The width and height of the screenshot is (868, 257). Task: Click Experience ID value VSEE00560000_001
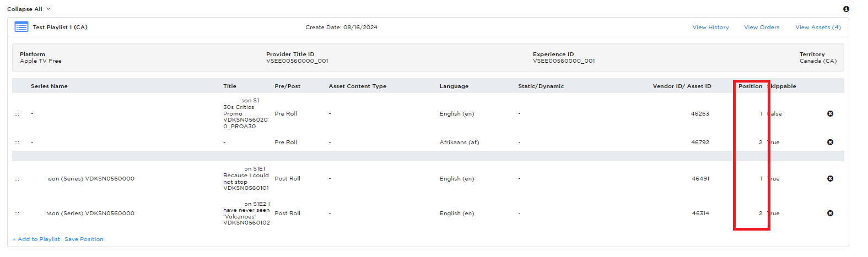click(564, 61)
